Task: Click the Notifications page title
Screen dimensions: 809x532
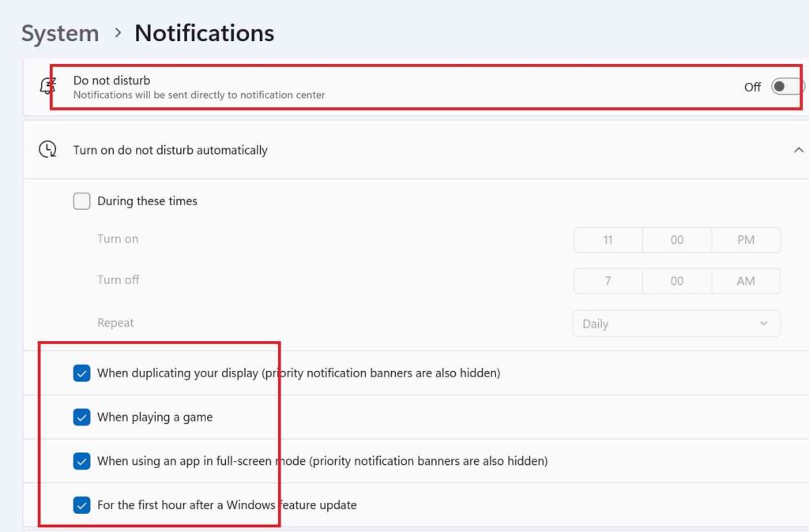Action: click(x=205, y=33)
